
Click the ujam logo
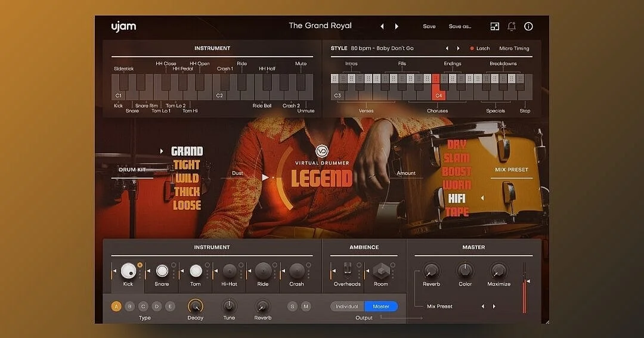(x=123, y=26)
